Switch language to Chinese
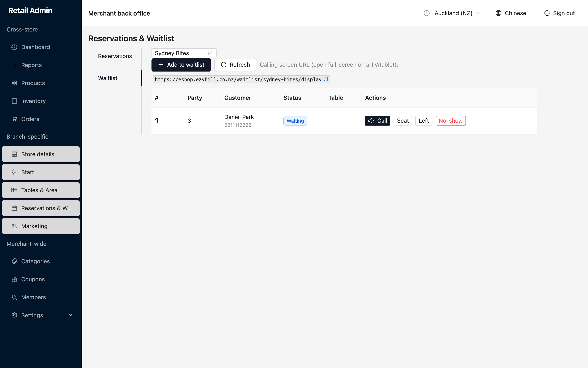The image size is (588, 368). point(511,13)
